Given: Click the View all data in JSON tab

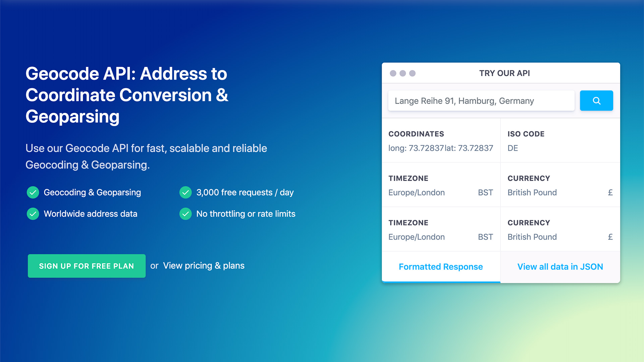Looking at the screenshot, I should tap(559, 266).
